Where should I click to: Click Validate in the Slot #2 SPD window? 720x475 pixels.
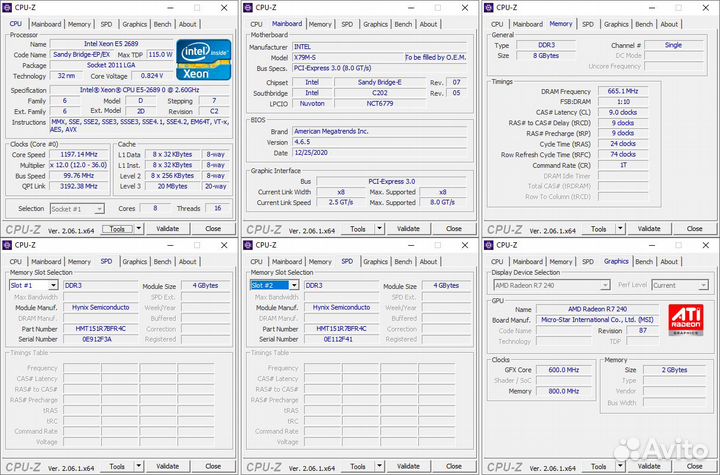pos(408,466)
